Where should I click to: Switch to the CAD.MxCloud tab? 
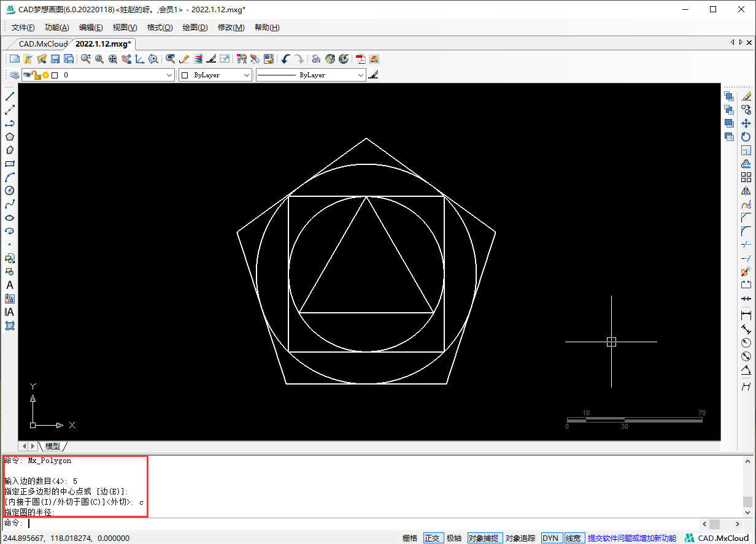click(x=42, y=44)
